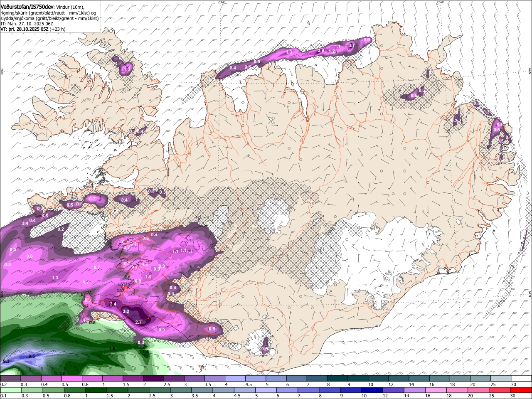
Task: Click the navy blue swatch in the bottom legend
Action: (x=372, y=390)
